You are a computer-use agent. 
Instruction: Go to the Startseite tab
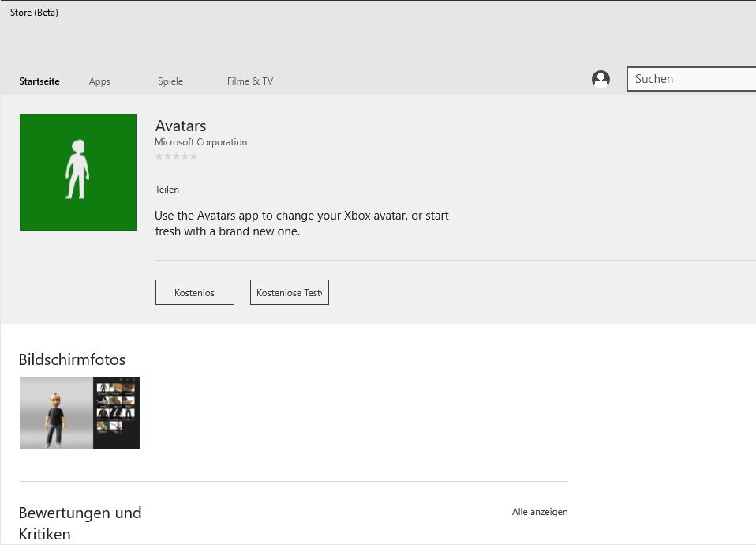39,81
